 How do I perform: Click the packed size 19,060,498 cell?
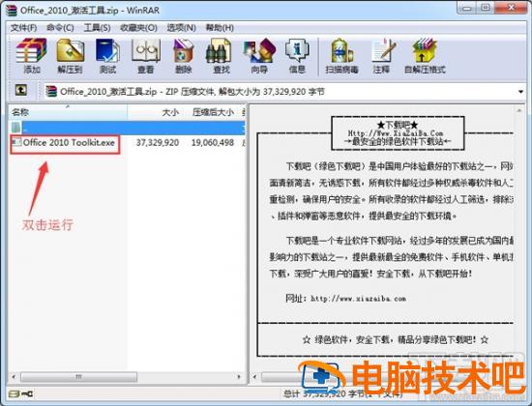(213, 143)
